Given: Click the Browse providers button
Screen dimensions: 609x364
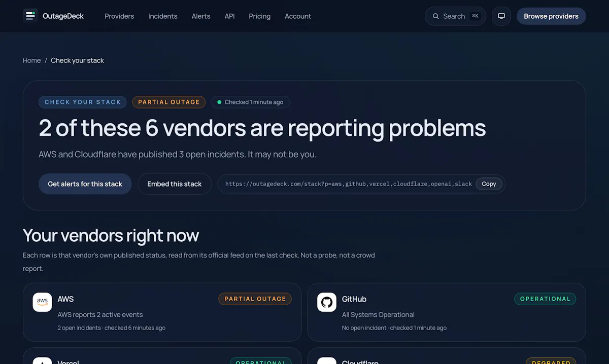Looking at the screenshot, I should [x=551, y=16].
